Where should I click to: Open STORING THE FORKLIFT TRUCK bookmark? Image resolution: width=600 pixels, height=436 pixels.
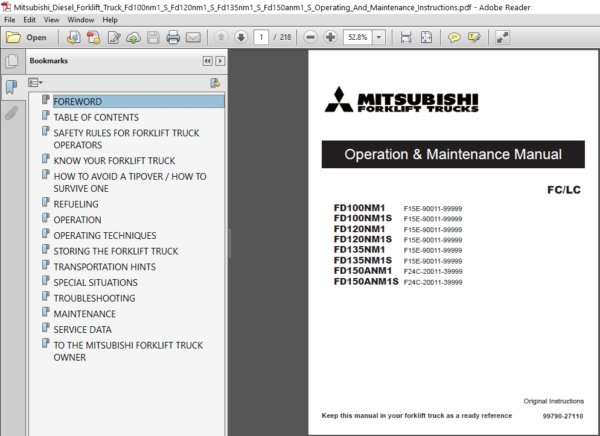pos(116,251)
